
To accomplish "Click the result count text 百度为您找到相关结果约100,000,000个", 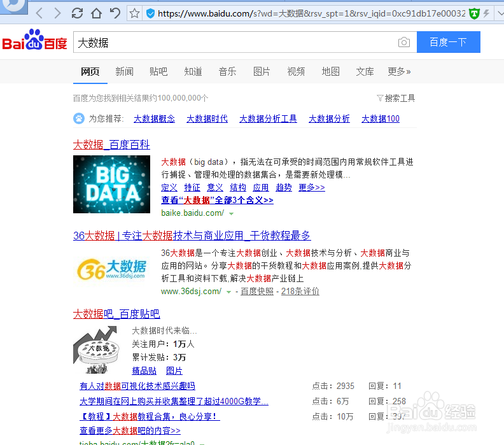I will [x=141, y=98].
